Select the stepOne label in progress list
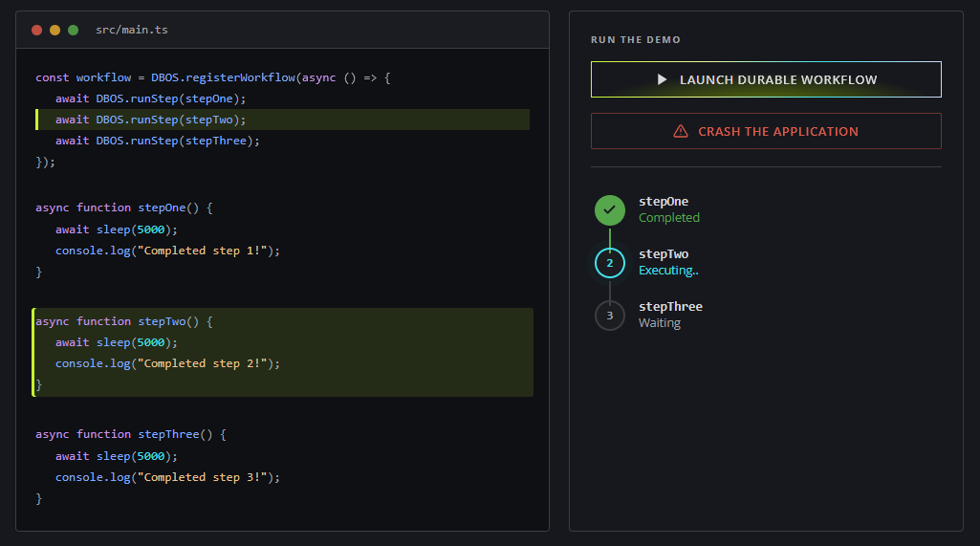This screenshot has height=546, width=980. click(x=664, y=202)
